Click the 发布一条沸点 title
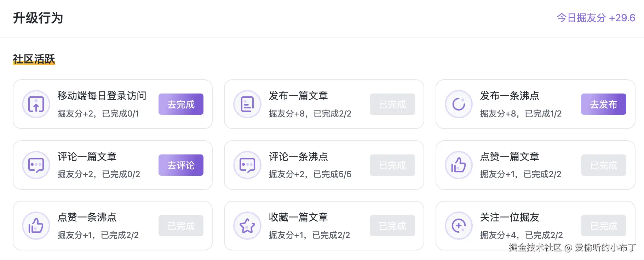Viewport: 644px width, 260px height. tap(510, 96)
